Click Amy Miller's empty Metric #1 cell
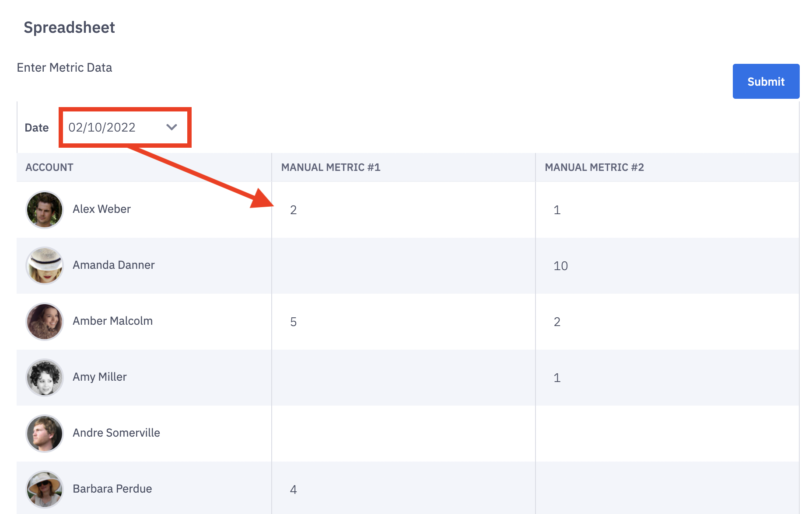Screen dimensions: 812x514 pyautogui.click(x=402, y=378)
